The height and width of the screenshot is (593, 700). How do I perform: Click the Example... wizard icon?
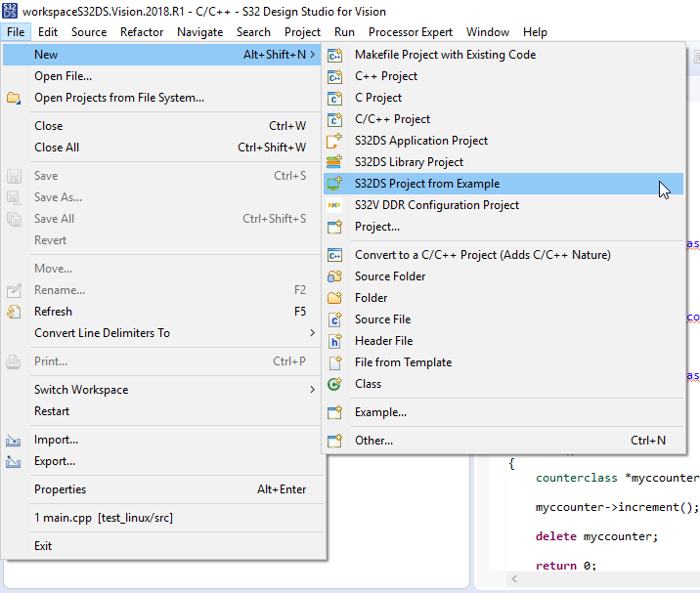click(334, 412)
